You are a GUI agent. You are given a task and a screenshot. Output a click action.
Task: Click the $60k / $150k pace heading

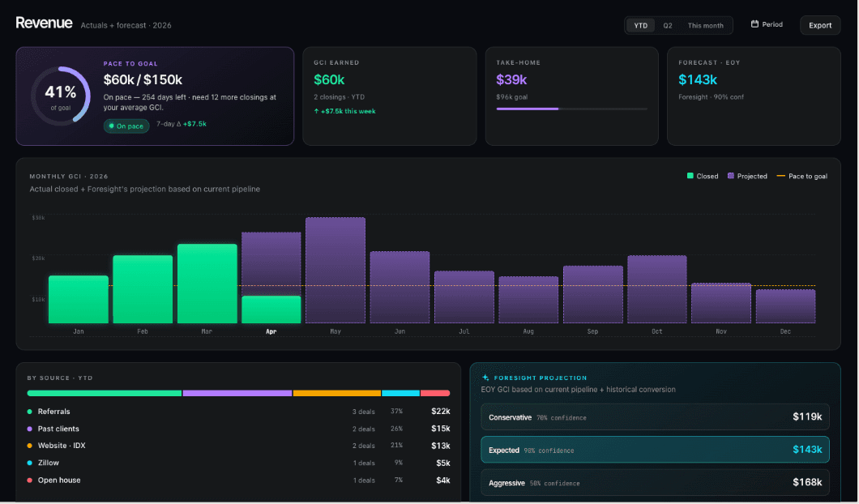point(143,80)
